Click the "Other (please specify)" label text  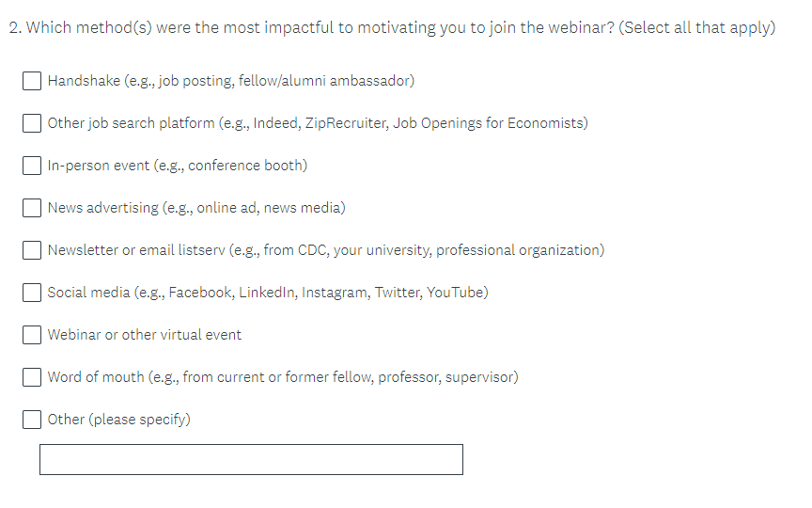(x=119, y=420)
